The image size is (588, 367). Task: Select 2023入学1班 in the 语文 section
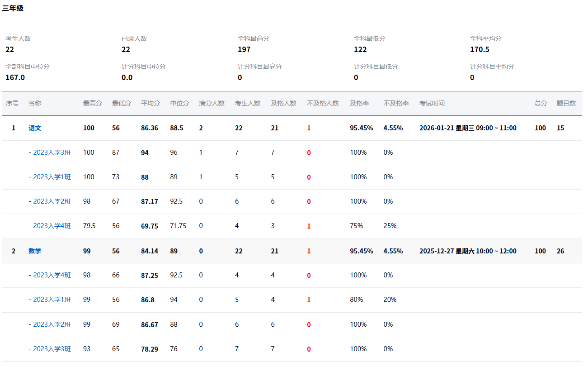coord(52,177)
